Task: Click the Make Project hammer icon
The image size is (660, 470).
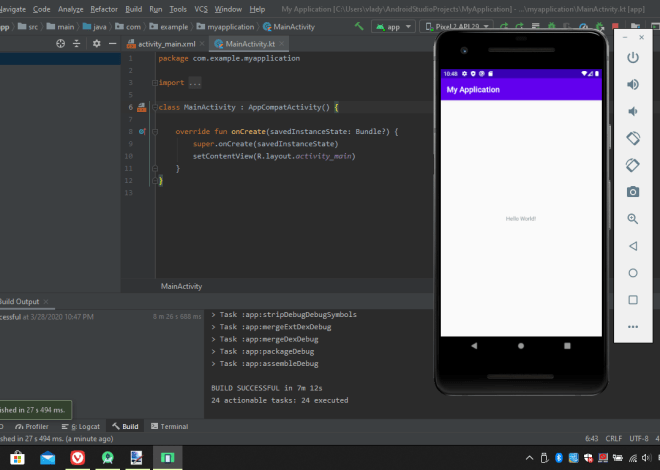Action: coord(359,26)
